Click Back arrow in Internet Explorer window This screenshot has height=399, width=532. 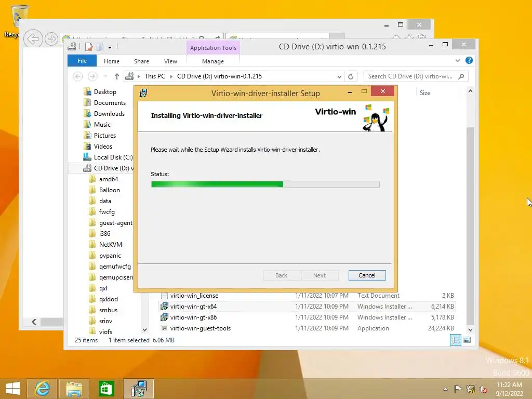pyautogui.click(x=33, y=39)
